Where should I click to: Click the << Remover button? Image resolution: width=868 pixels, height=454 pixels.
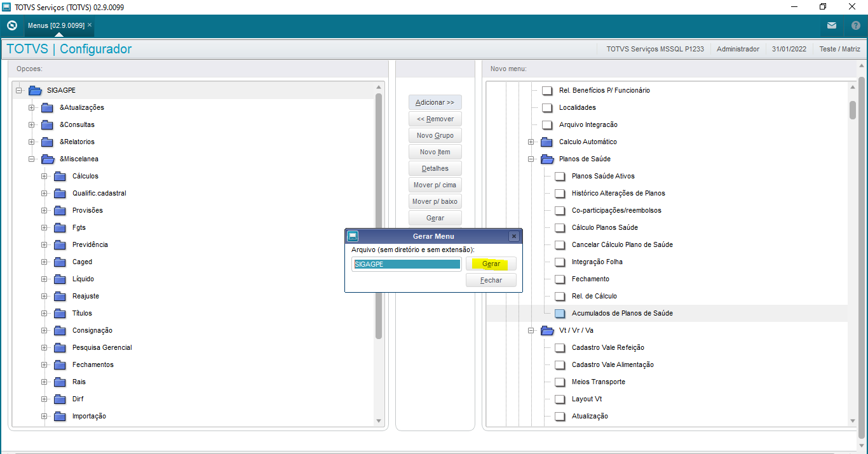435,119
